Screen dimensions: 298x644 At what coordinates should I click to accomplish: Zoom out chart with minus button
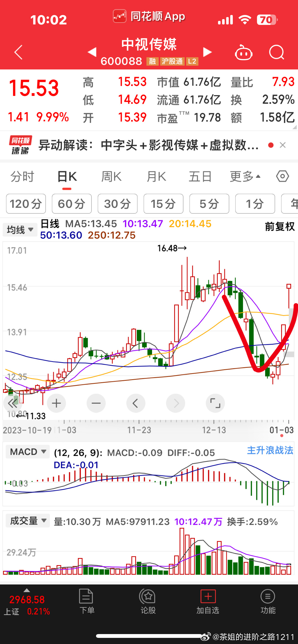(x=96, y=403)
